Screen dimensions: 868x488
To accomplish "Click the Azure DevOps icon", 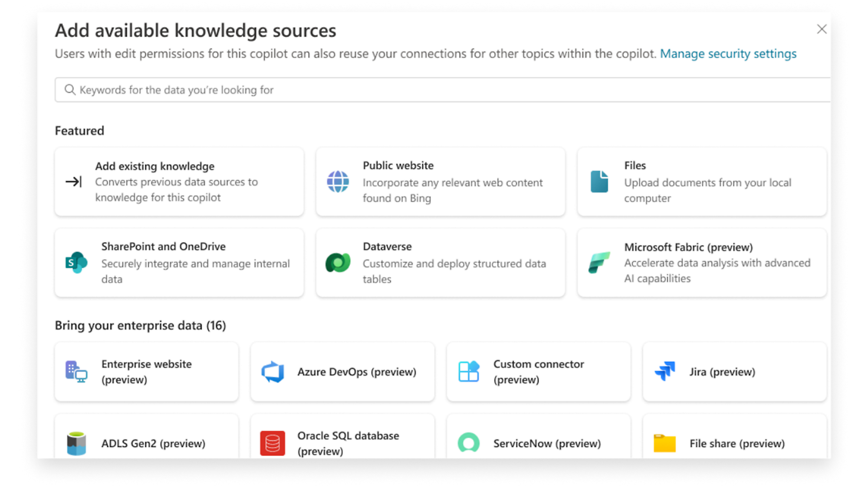I will click(x=273, y=372).
